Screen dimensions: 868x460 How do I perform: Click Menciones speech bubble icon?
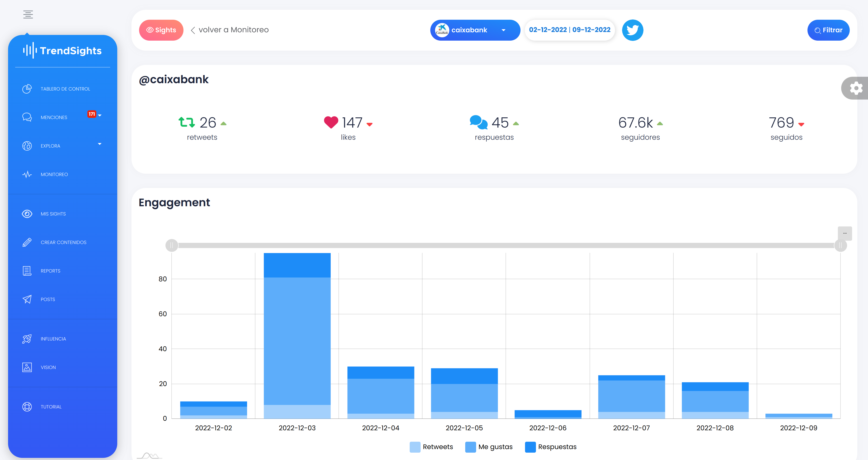click(27, 117)
